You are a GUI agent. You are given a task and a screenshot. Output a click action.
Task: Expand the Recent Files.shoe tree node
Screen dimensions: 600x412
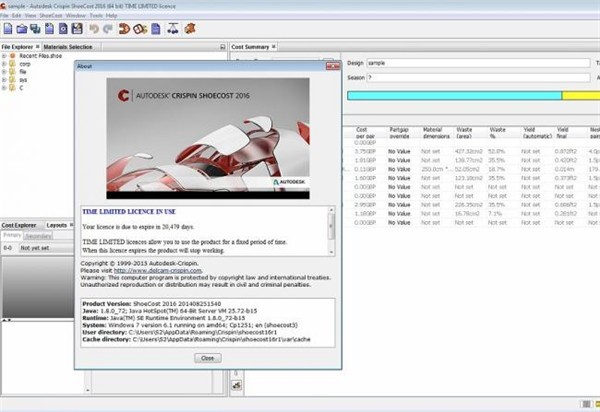(x=4, y=56)
